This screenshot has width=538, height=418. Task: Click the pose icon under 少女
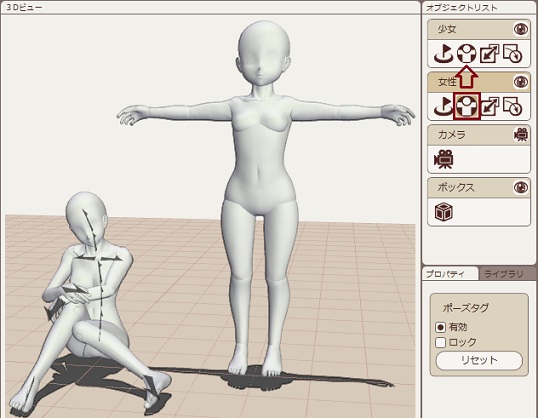[x=467, y=54]
